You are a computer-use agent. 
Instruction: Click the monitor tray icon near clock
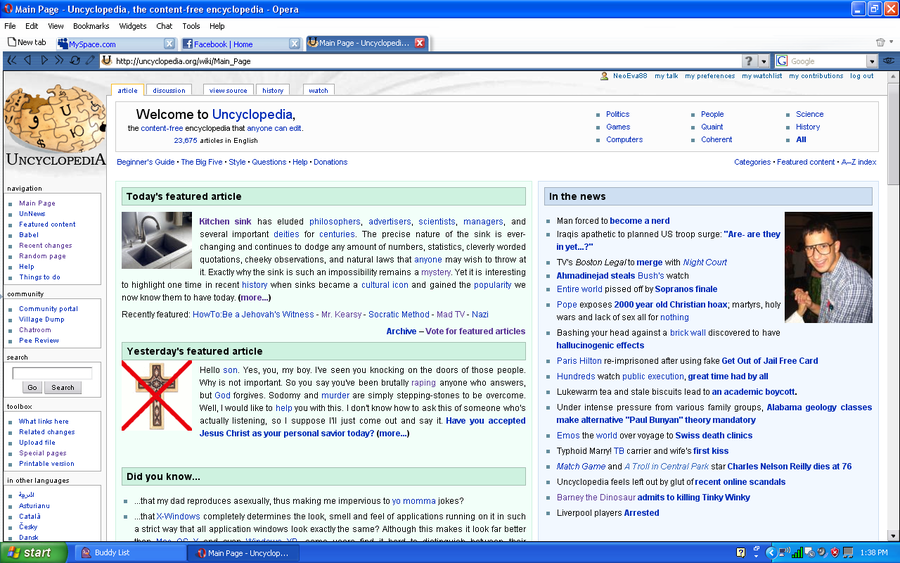pyautogui.click(x=848, y=553)
